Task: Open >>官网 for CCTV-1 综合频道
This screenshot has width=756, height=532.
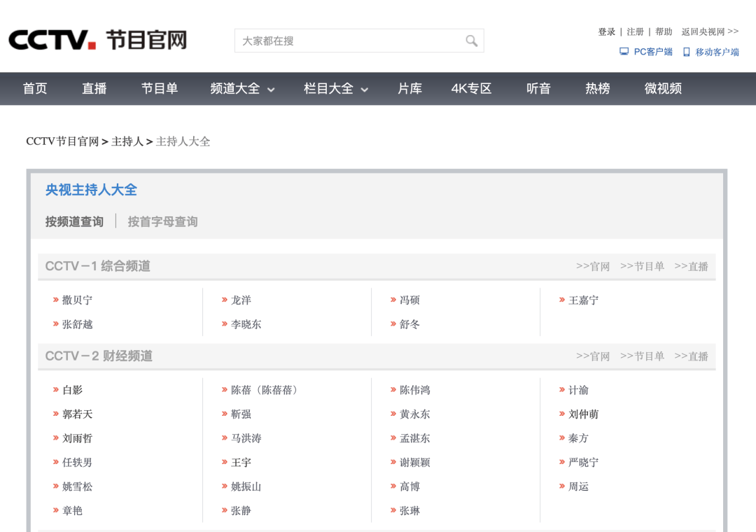Action: pyautogui.click(x=593, y=266)
